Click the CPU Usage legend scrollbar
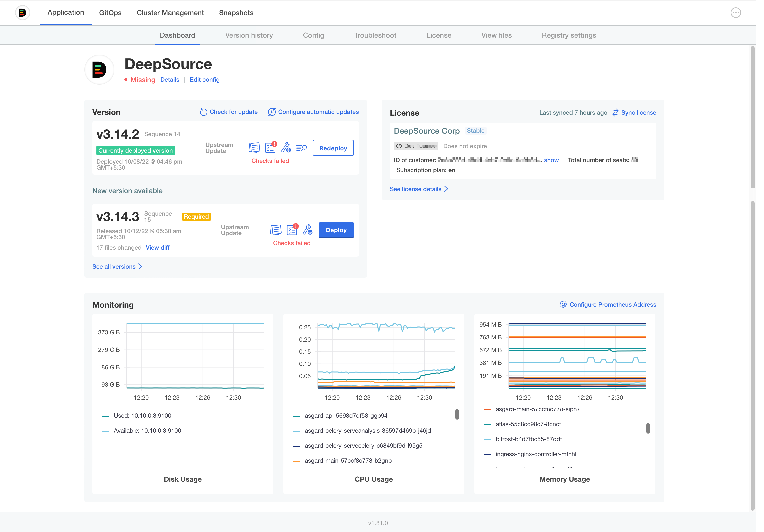This screenshot has width=764, height=532. pos(457,414)
